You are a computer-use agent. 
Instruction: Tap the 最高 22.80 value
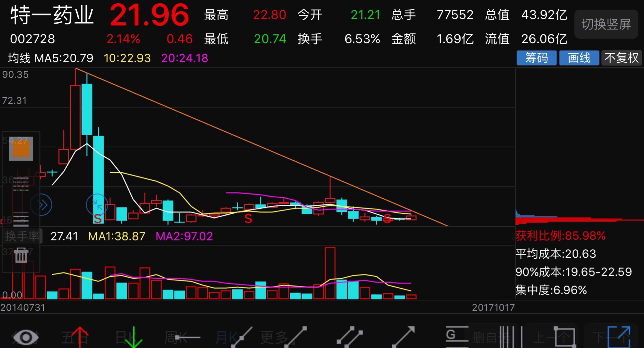(x=269, y=15)
